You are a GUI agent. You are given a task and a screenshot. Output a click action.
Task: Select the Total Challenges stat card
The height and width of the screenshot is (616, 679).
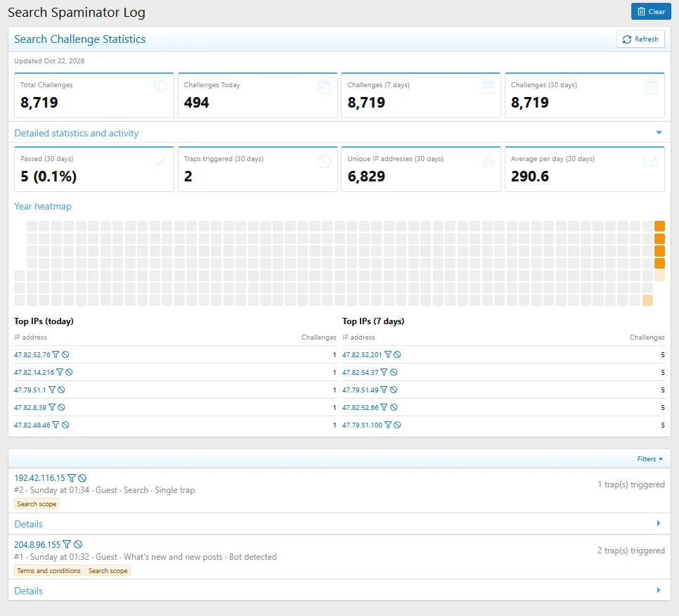94,96
